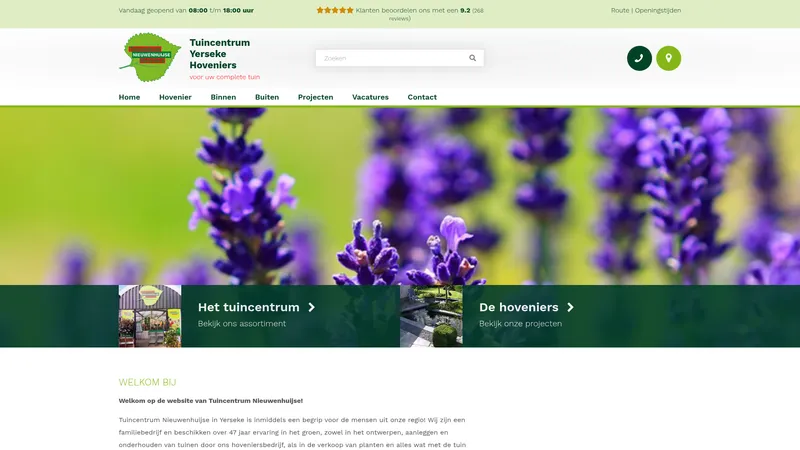Click Bekijk ons assortiment text
The height and width of the screenshot is (450, 800).
click(242, 323)
